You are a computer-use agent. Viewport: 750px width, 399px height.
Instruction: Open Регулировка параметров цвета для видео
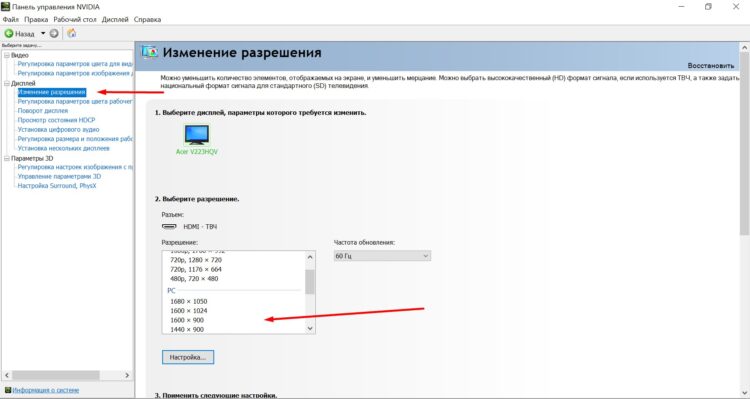pyautogui.click(x=75, y=64)
